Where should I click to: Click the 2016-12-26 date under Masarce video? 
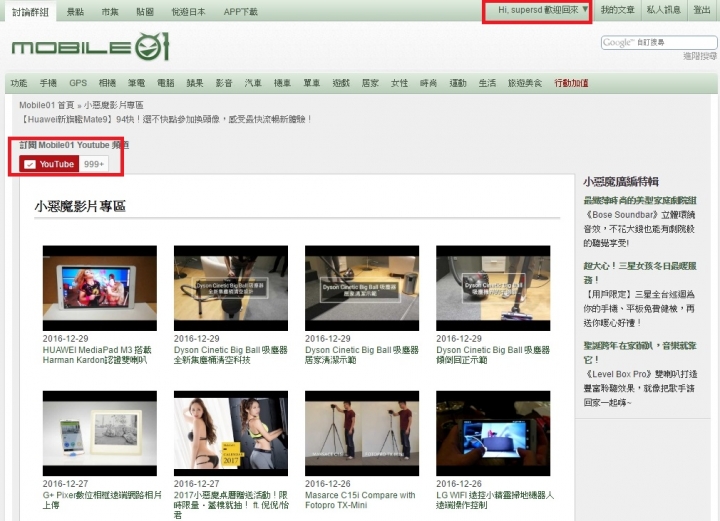328,483
